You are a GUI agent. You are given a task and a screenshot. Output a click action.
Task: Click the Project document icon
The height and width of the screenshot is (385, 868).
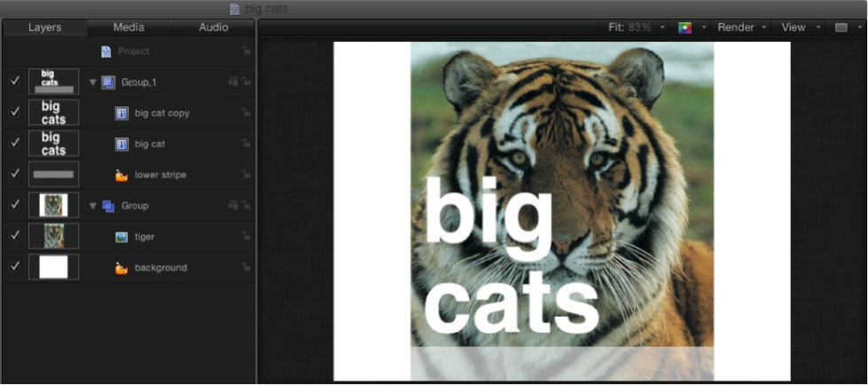point(106,51)
